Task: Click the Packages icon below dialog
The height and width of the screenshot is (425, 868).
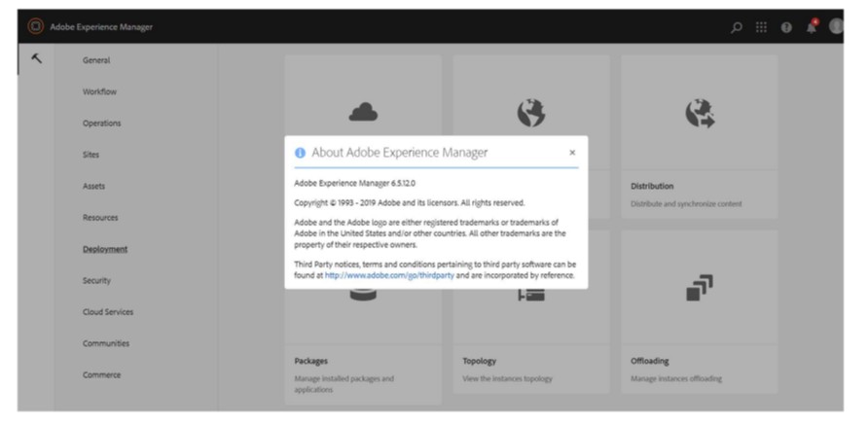Action: [x=363, y=295]
